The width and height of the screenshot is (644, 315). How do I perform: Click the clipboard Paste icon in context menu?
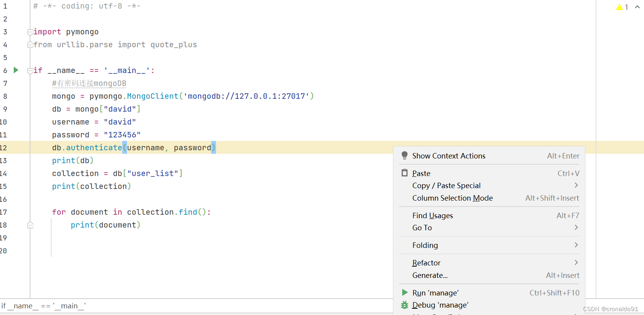pos(405,173)
